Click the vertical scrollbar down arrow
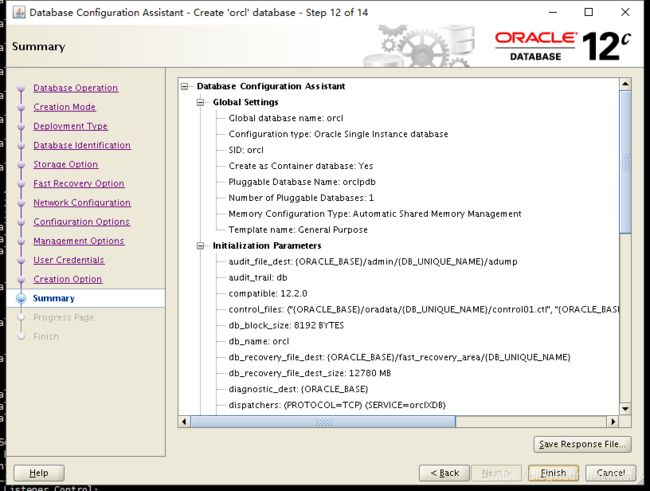This screenshot has height=491, width=650. point(625,408)
